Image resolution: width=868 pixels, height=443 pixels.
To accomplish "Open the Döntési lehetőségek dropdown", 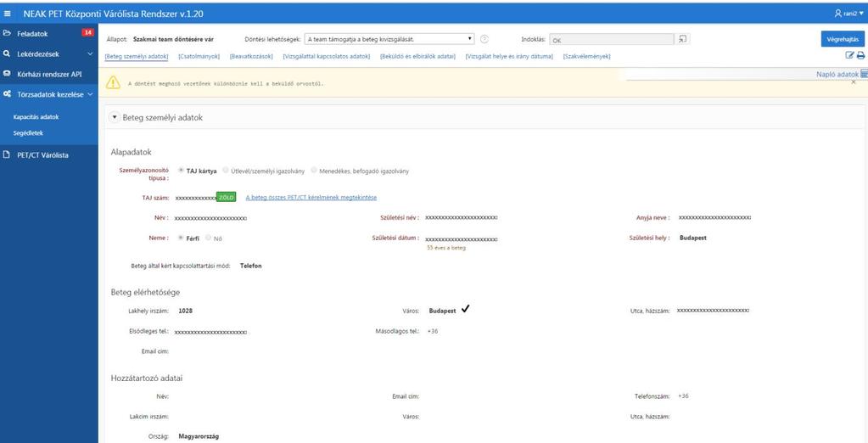I will coord(389,39).
